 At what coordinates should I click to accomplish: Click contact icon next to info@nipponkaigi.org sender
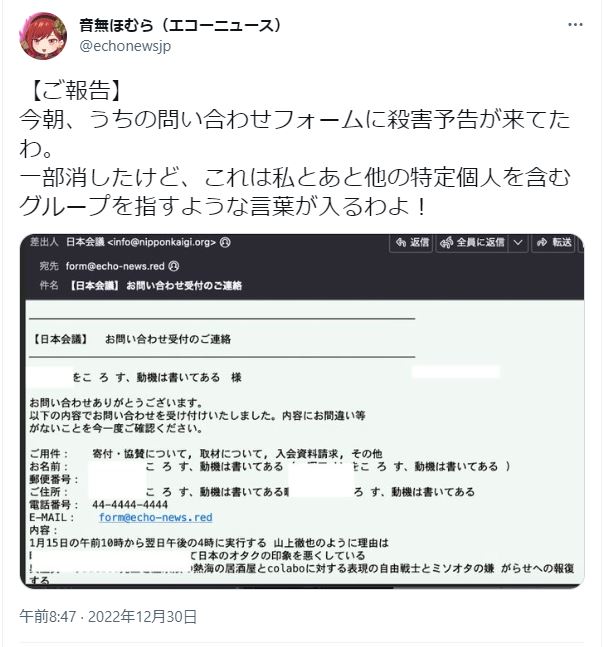point(225,242)
